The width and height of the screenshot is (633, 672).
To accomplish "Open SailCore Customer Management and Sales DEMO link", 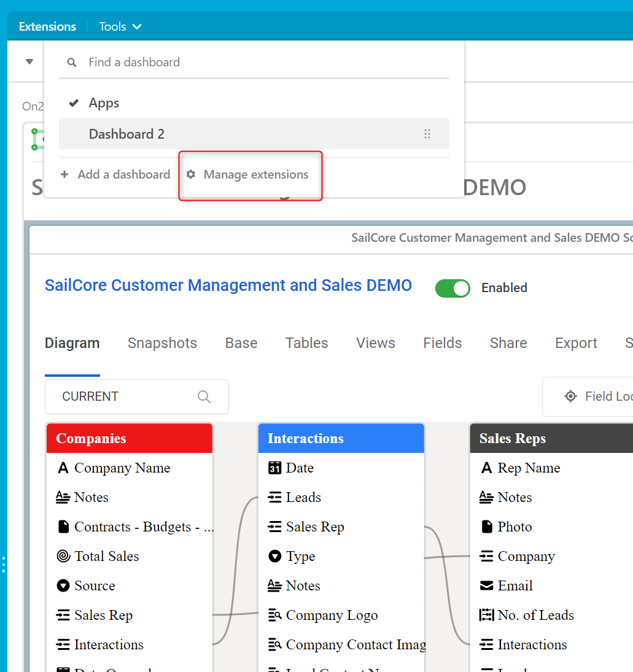I will (228, 285).
